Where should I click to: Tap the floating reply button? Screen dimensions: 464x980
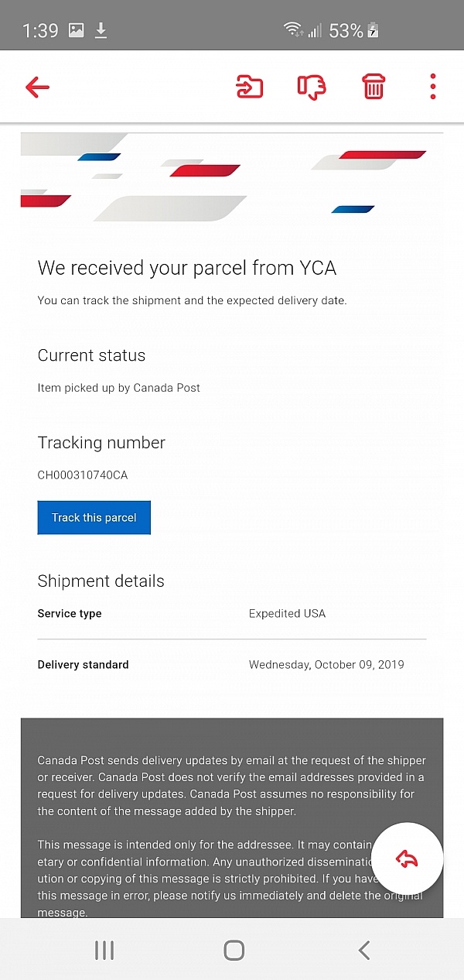(x=407, y=858)
